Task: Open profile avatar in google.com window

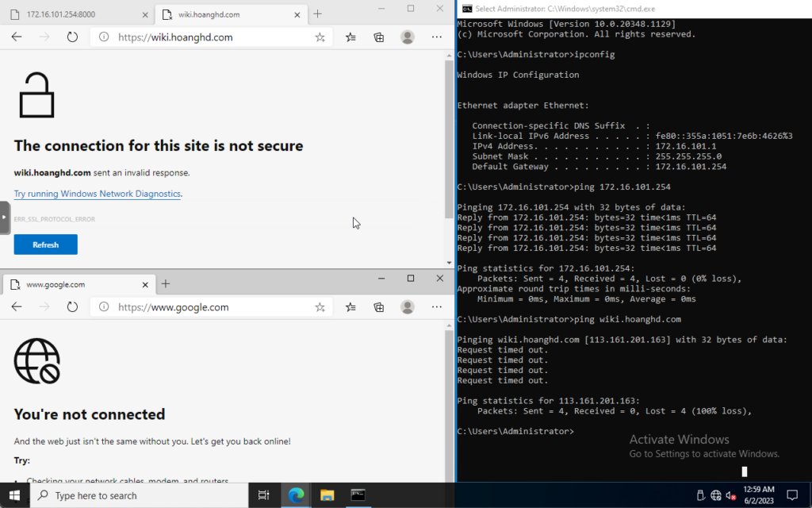Action: tap(408, 307)
